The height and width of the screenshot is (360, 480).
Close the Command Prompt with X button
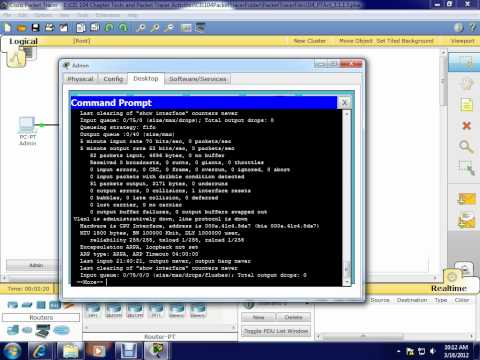[345, 103]
